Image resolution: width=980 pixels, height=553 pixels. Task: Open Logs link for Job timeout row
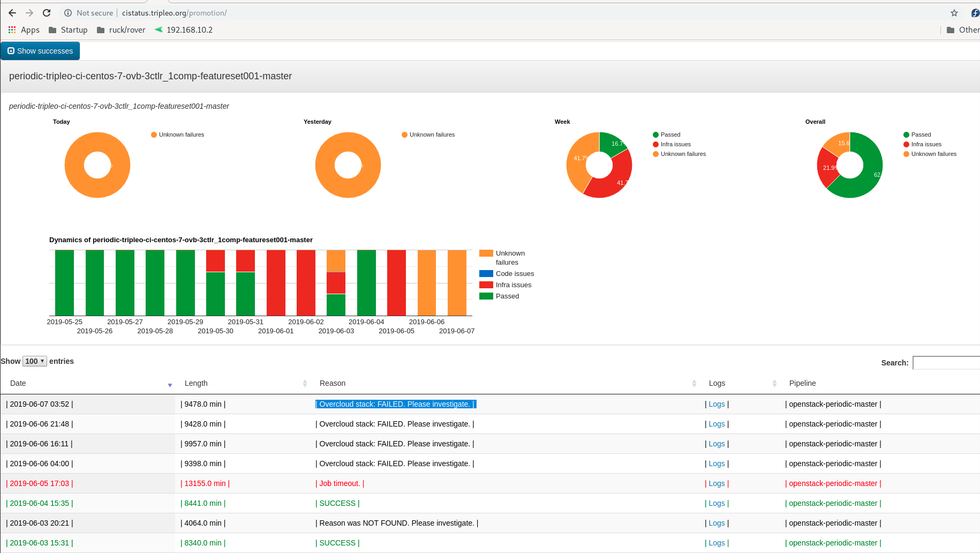[717, 483]
